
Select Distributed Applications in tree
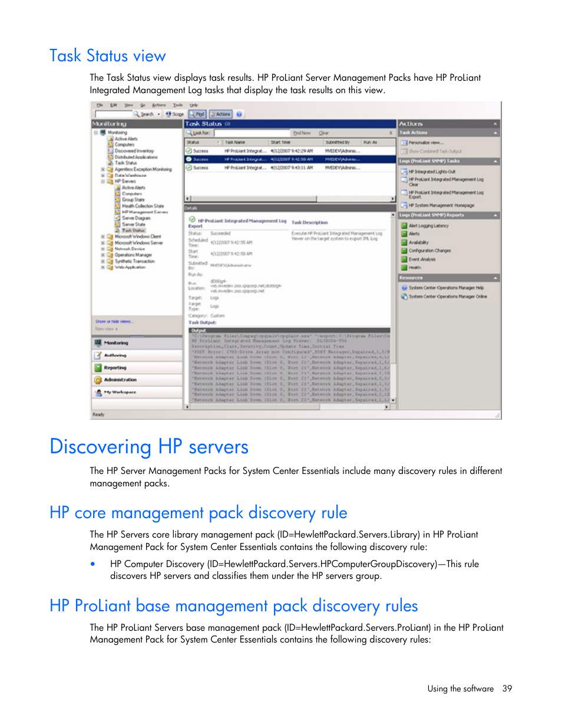pyautogui.click(x=135, y=157)
